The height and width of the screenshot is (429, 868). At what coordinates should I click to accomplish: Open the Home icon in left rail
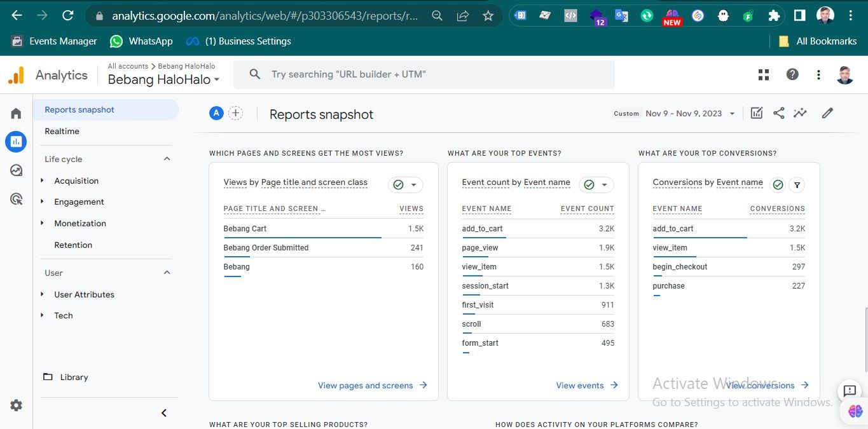[x=16, y=113]
